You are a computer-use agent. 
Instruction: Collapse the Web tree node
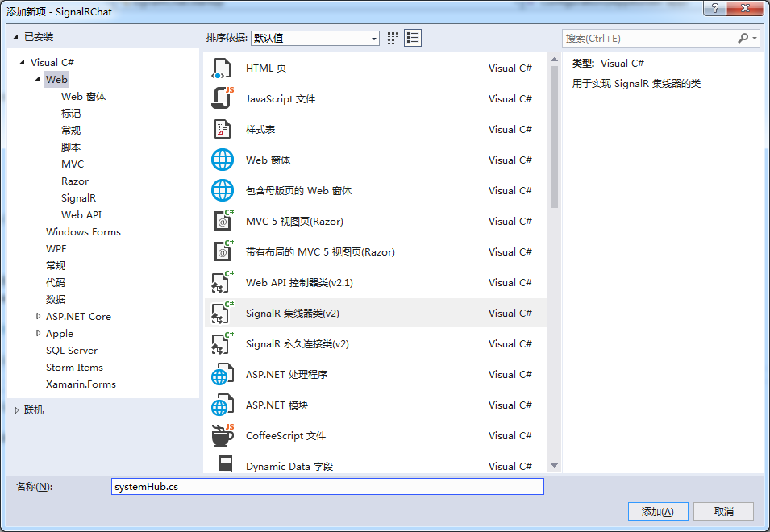point(37,79)
